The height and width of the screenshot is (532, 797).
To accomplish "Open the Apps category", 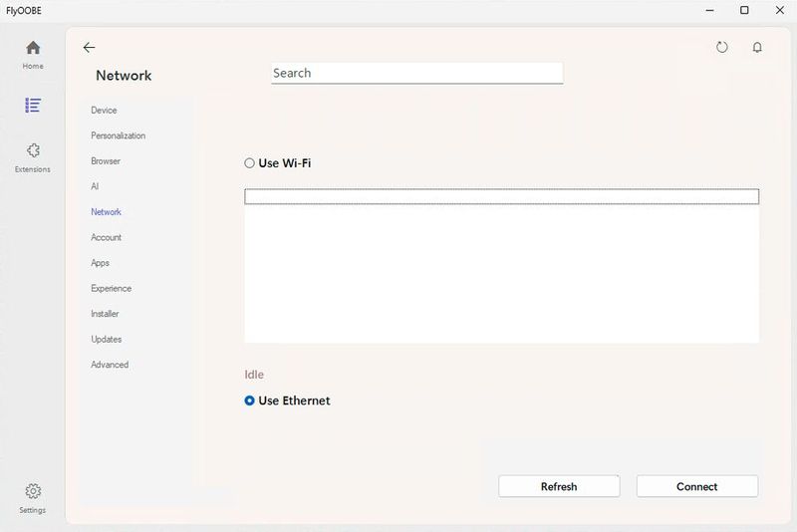I will point(100,263).
